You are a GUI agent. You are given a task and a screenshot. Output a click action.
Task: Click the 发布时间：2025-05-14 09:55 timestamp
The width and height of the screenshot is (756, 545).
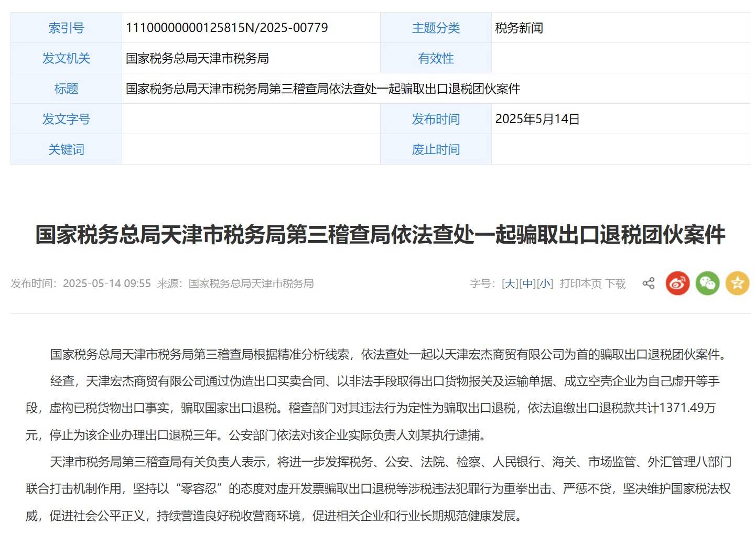click(x=81, y=284)
